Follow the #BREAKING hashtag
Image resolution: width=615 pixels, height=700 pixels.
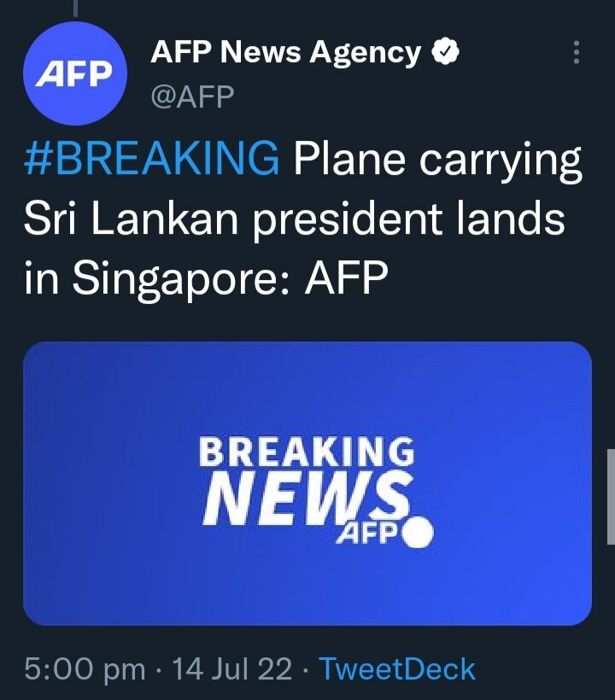point(152,159)
